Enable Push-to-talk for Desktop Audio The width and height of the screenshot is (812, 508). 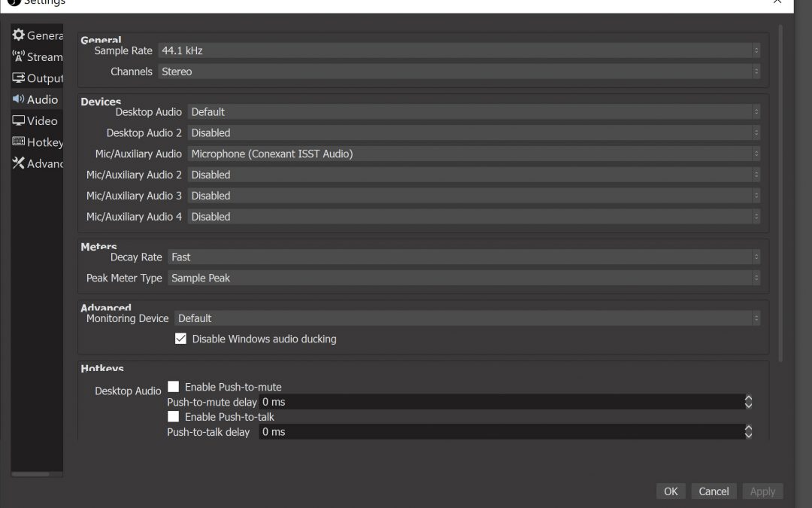pos(174,417)
